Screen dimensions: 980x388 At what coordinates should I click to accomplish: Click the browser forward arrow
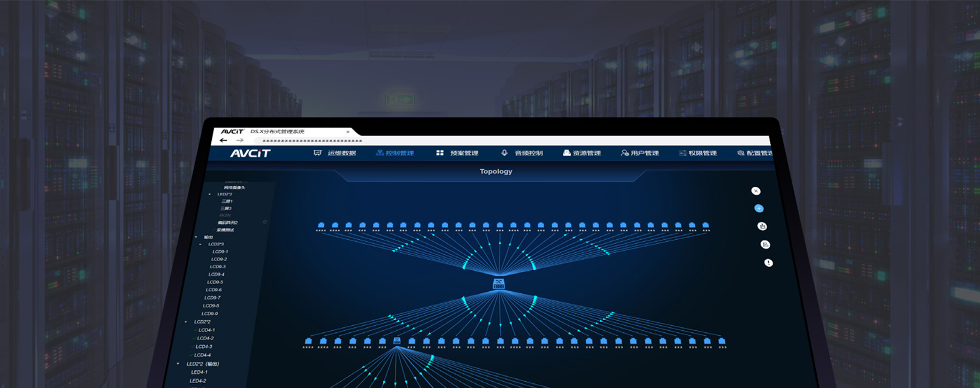click(x=240, y=140)
